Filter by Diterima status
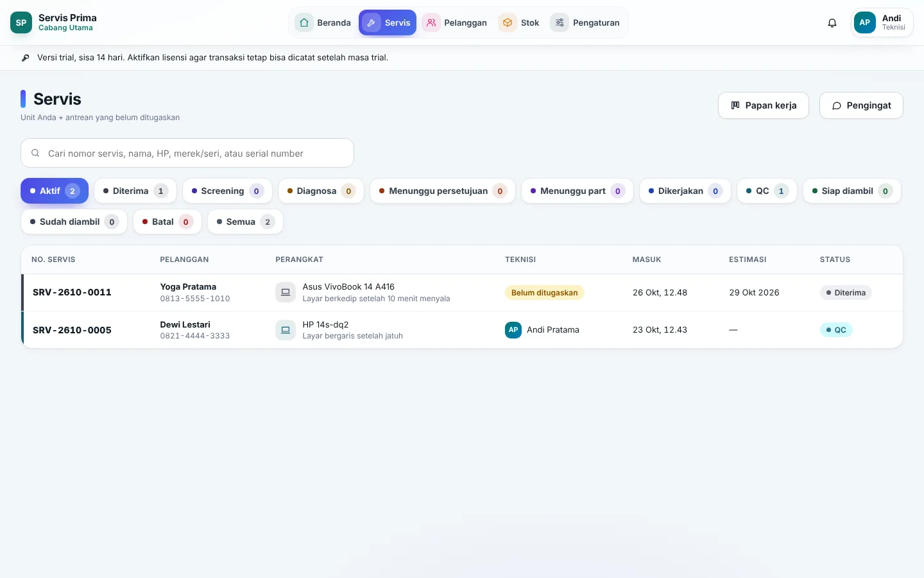The width and height of the screenshot is (924, 578). [x=135, y=191]
